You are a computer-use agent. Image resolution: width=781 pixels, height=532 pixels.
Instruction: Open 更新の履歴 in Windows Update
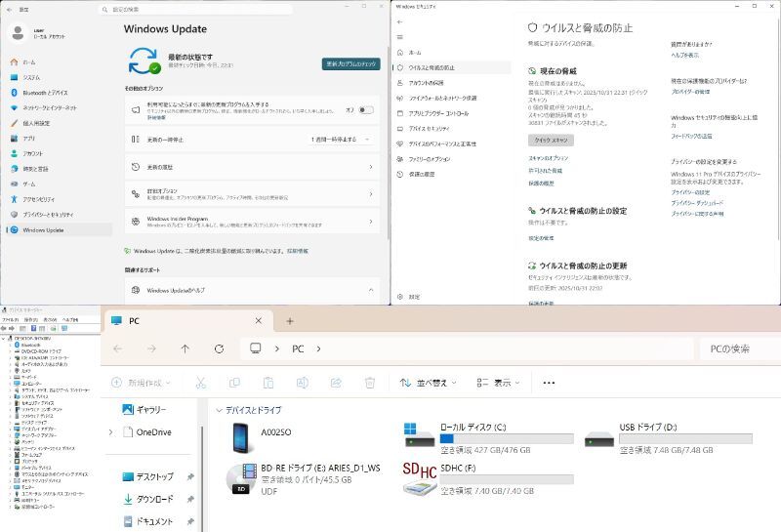click(x=252, y=167)
